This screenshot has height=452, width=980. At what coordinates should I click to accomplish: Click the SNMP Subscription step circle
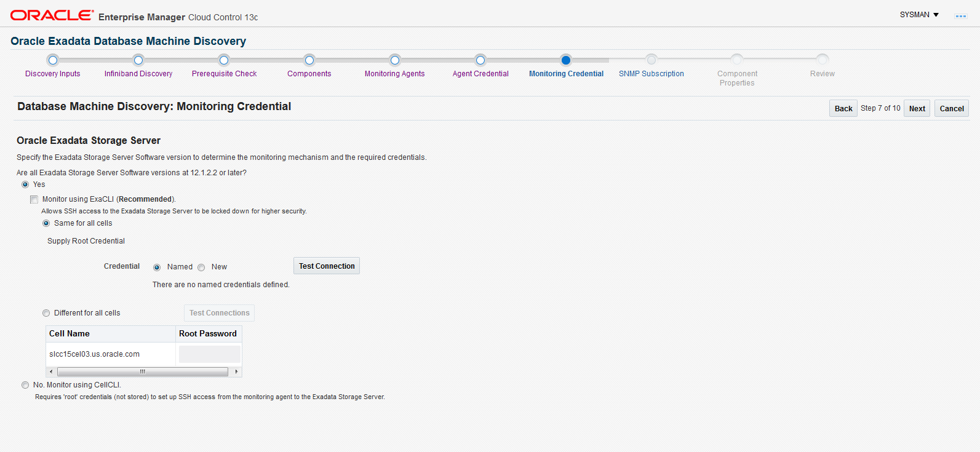point(651,60)
